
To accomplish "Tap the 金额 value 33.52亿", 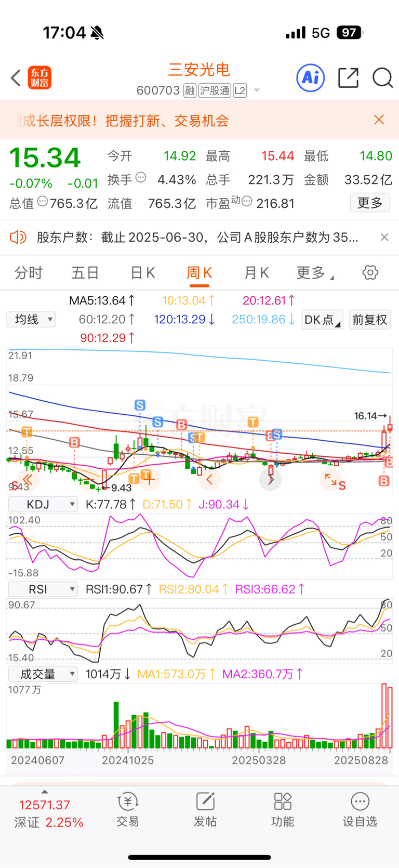I will 368,180.
